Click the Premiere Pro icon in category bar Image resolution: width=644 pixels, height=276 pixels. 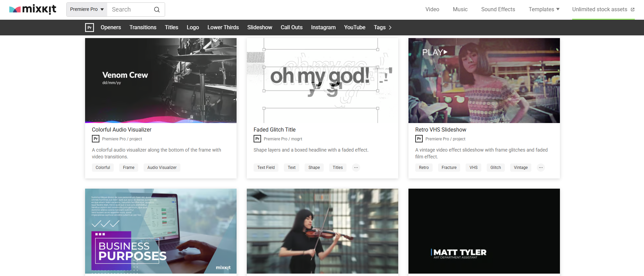coord(90,28)
